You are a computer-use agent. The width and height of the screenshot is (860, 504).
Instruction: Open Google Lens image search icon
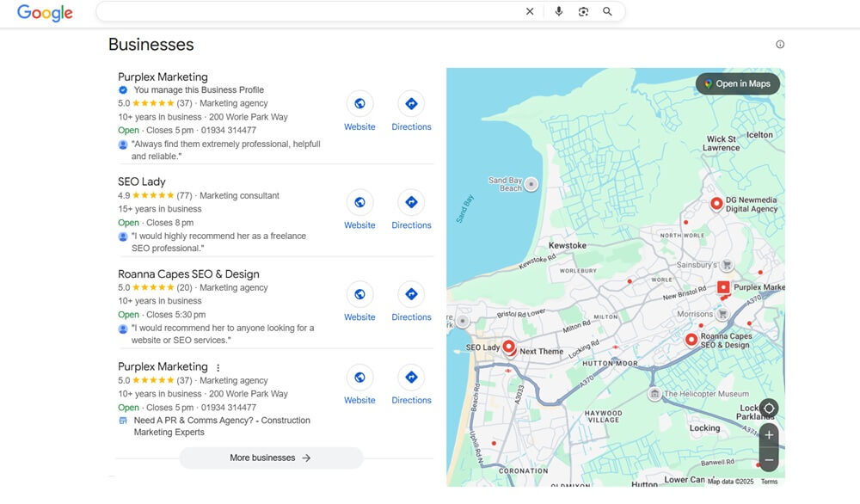[x=583, y=11]
